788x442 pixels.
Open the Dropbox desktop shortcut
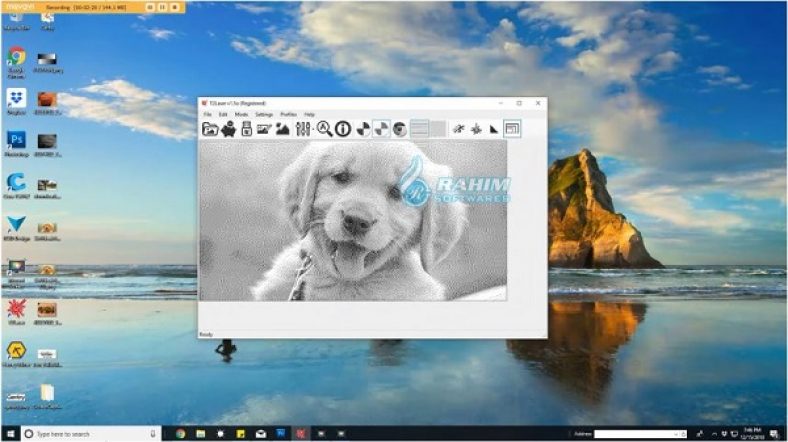click(16, 102)
